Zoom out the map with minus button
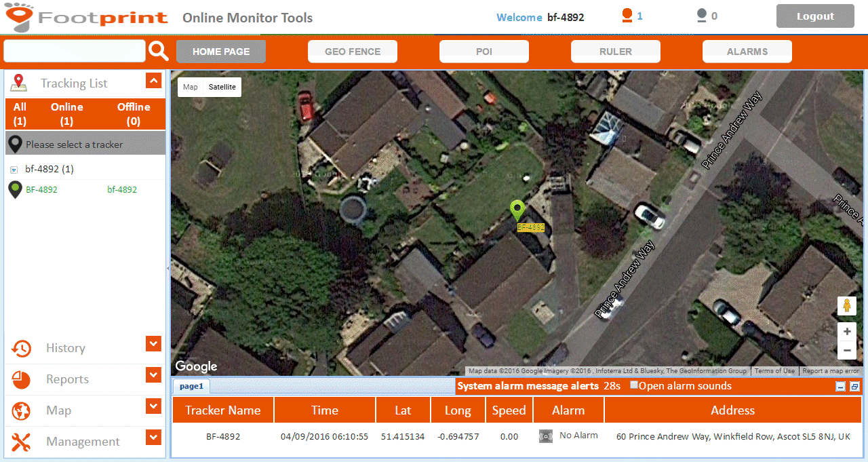This screenshot has height=462, width=868. pyautogui.click(x=846, y=351)
